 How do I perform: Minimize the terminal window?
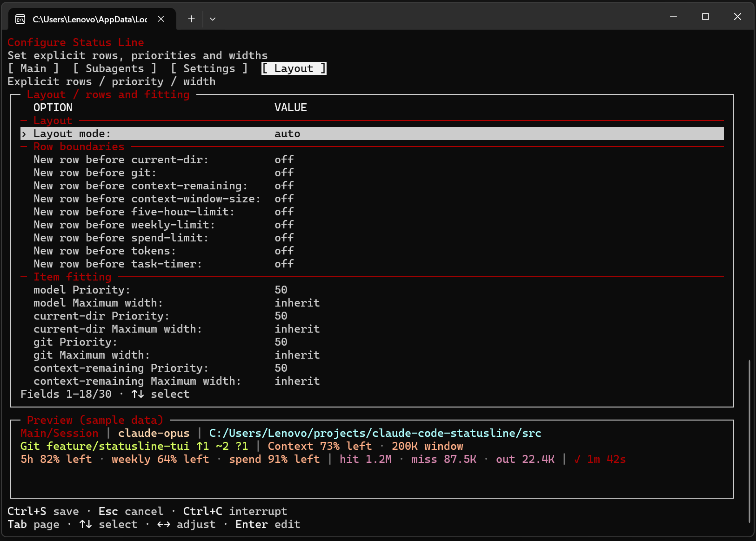pyautogui.click(x=673, y=17)
